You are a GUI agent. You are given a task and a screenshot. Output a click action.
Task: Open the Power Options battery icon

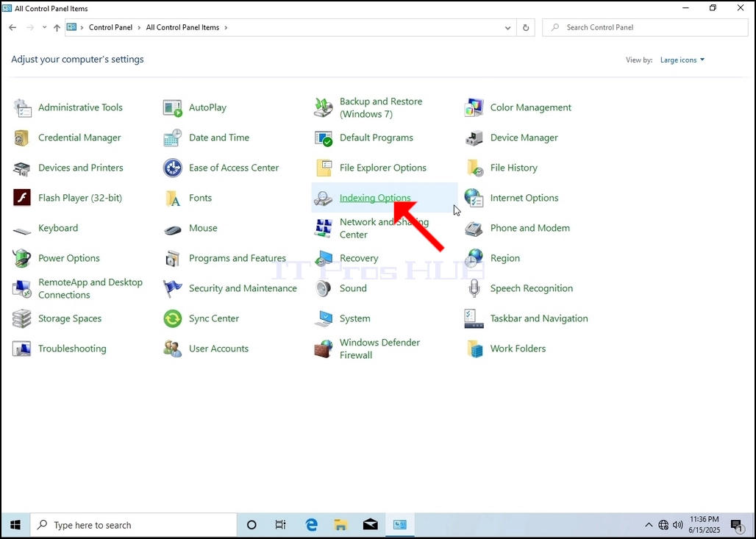(x=22, y=258)
